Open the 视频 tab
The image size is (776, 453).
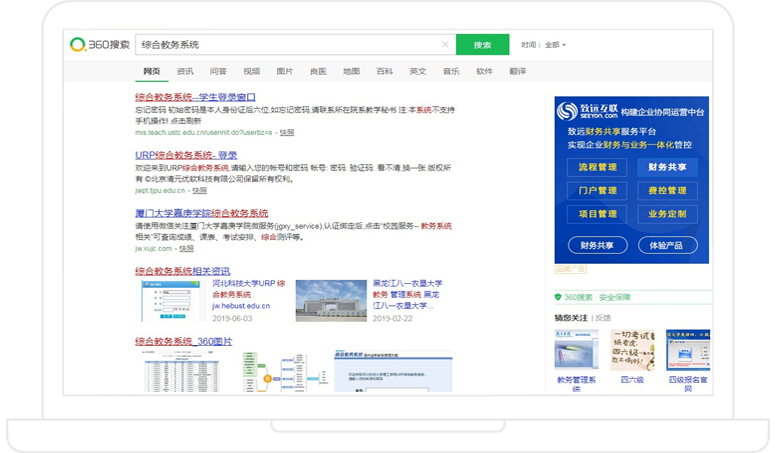pos(251,71)
